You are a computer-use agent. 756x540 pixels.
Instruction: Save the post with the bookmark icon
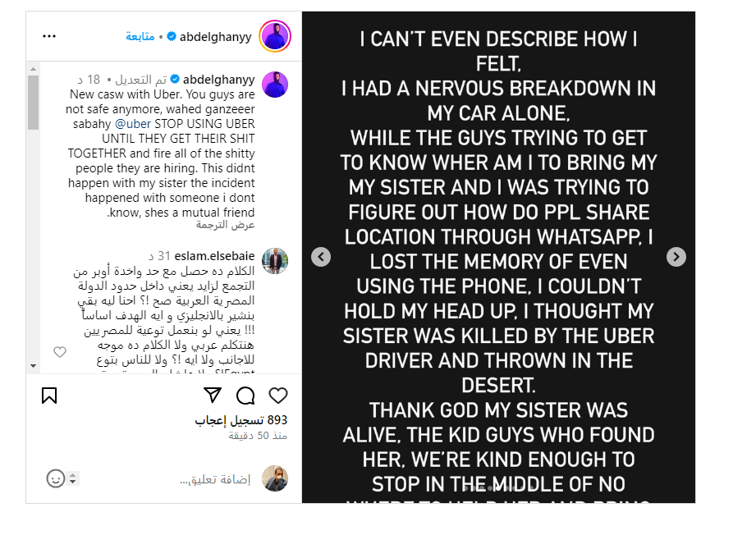click(49, 396)
